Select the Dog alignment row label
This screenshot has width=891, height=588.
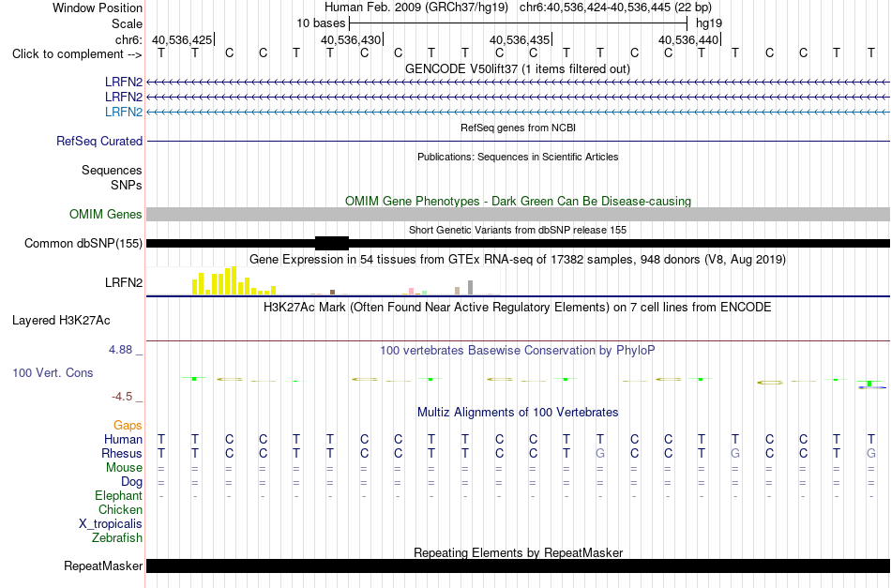(132, 482)
